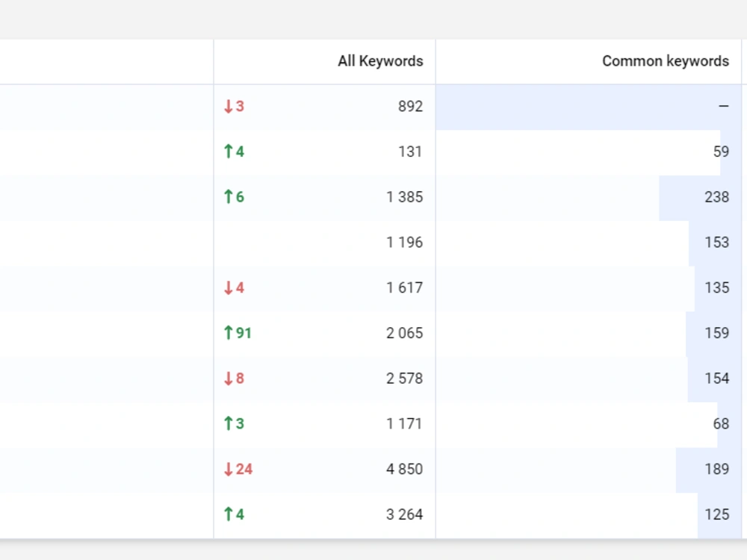Click the green up change indicator 6
Viewport: 747px width, 560px height.
coord(234,196)
